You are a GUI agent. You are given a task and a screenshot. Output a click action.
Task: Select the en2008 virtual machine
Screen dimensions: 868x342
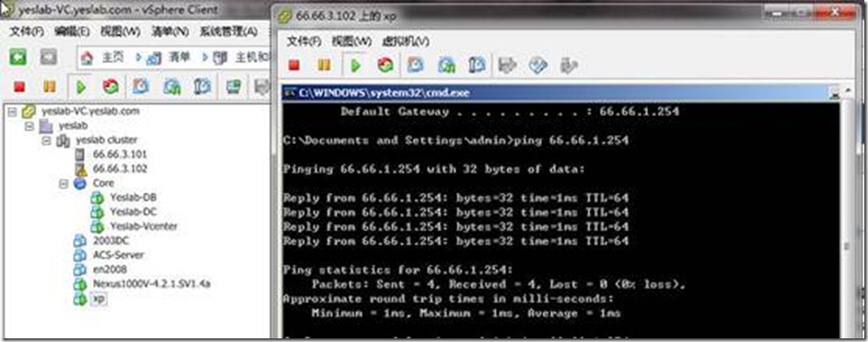coord(110,270)
